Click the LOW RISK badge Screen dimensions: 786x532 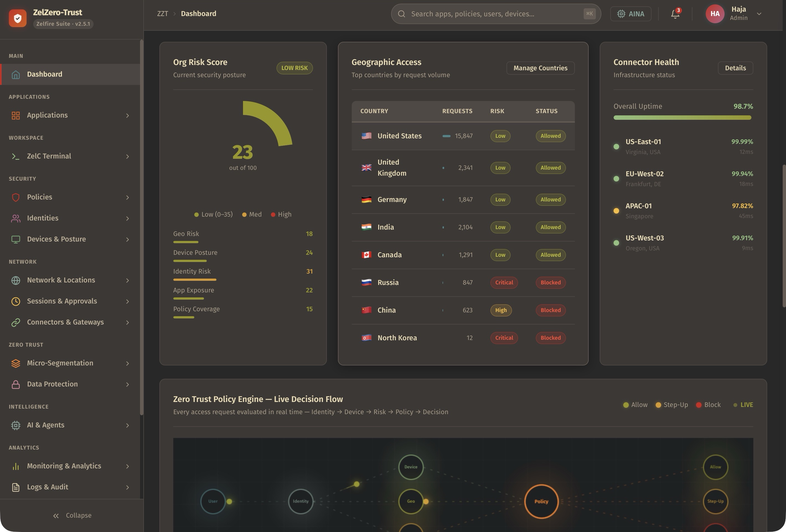(x=294, y=68)
